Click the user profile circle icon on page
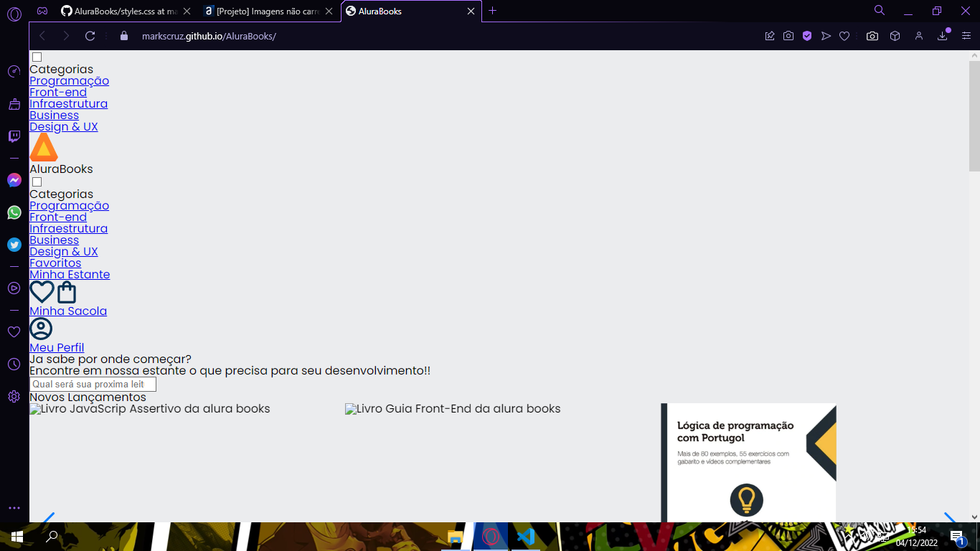Screen dimensions: 980x551 coord(41,329)
